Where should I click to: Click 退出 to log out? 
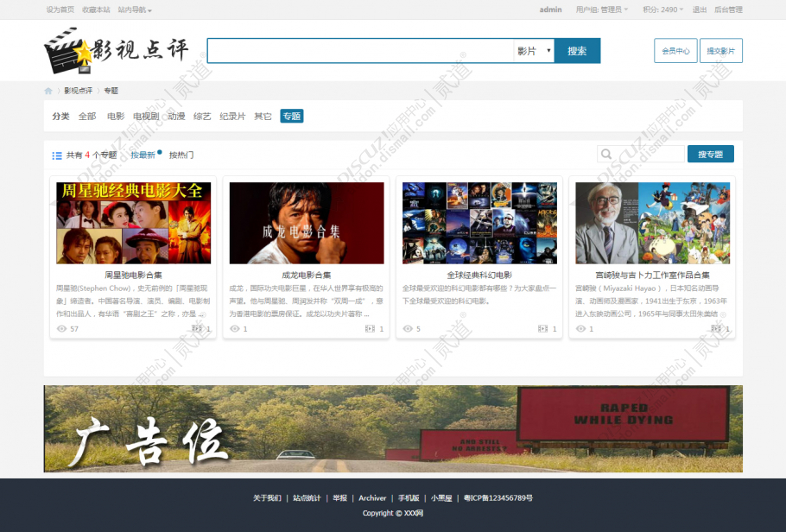(700, 9)
